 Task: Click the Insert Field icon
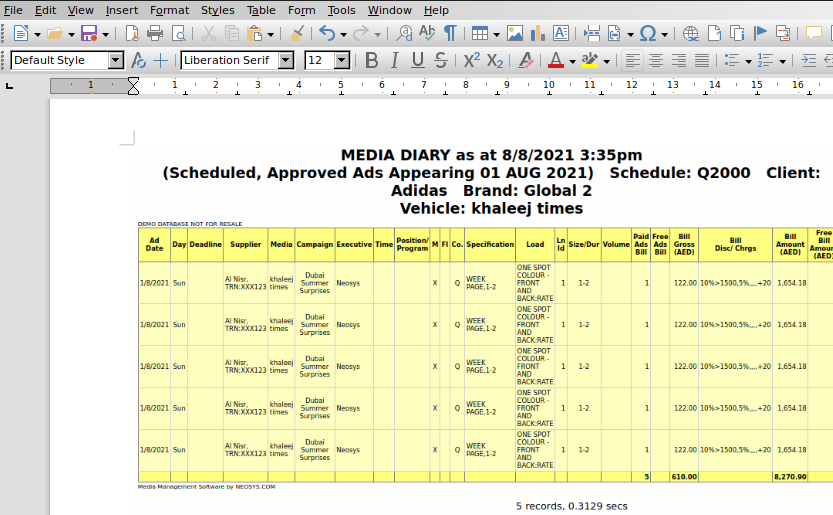coord(614,33)
